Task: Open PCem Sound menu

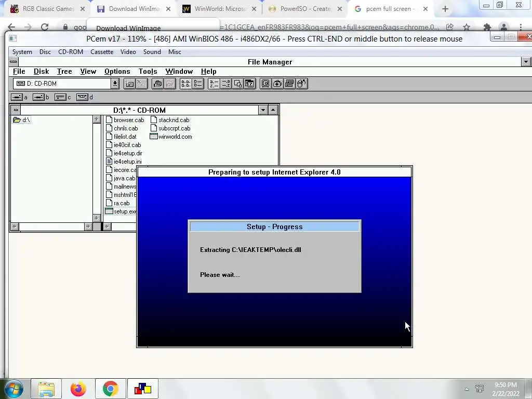Action: click(x=152, y=52)
